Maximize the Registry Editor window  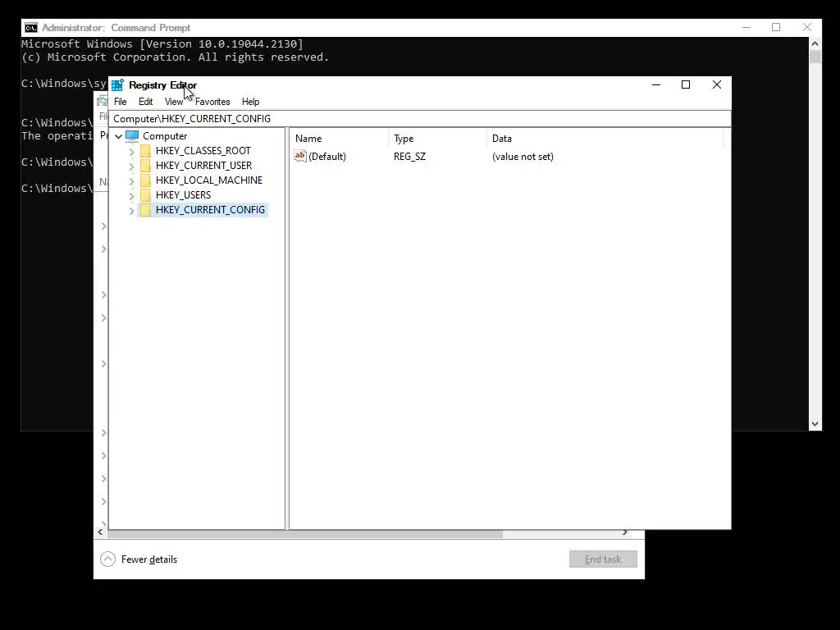click(686, 84)
